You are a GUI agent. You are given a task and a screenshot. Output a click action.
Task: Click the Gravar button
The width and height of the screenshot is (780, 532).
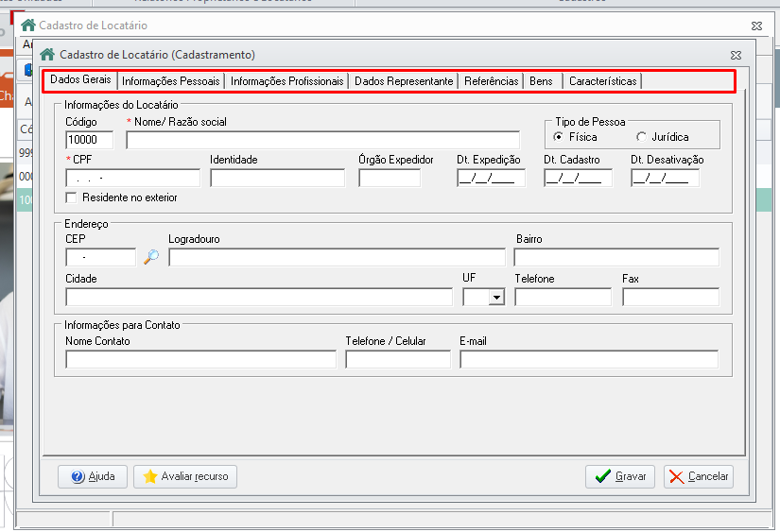point(620,476)
